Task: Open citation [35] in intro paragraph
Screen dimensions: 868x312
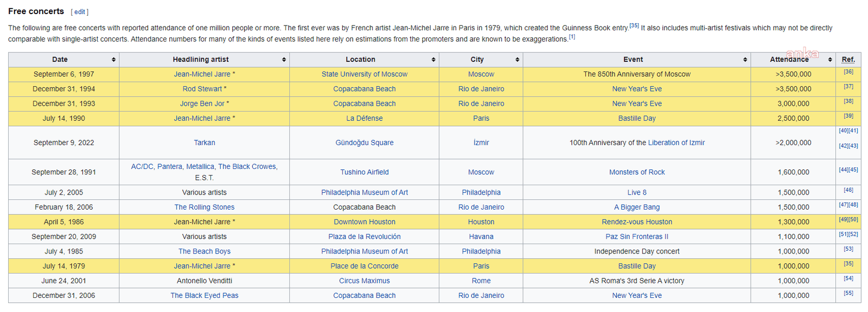Action: pyautogui.click(x=634, y=25)
